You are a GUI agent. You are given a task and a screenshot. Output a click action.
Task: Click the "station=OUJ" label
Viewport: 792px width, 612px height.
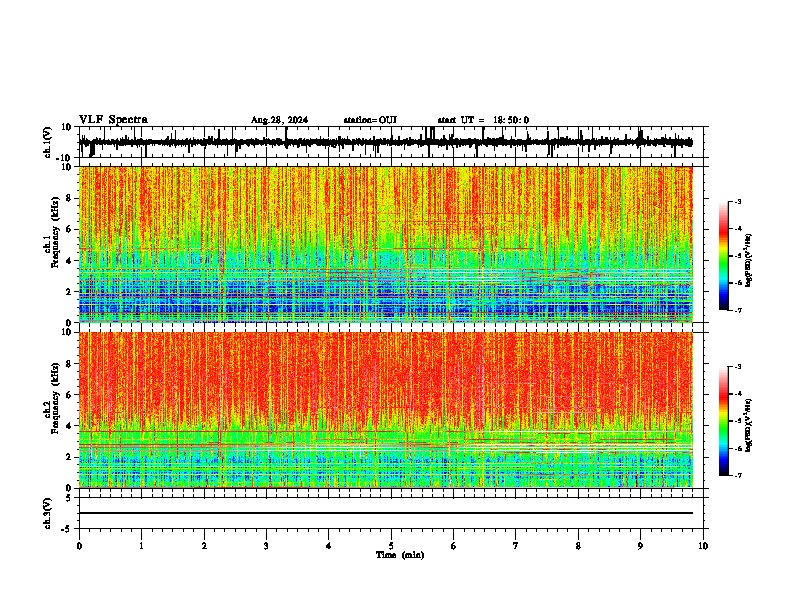pyautogui.click(x=370, y=120)
